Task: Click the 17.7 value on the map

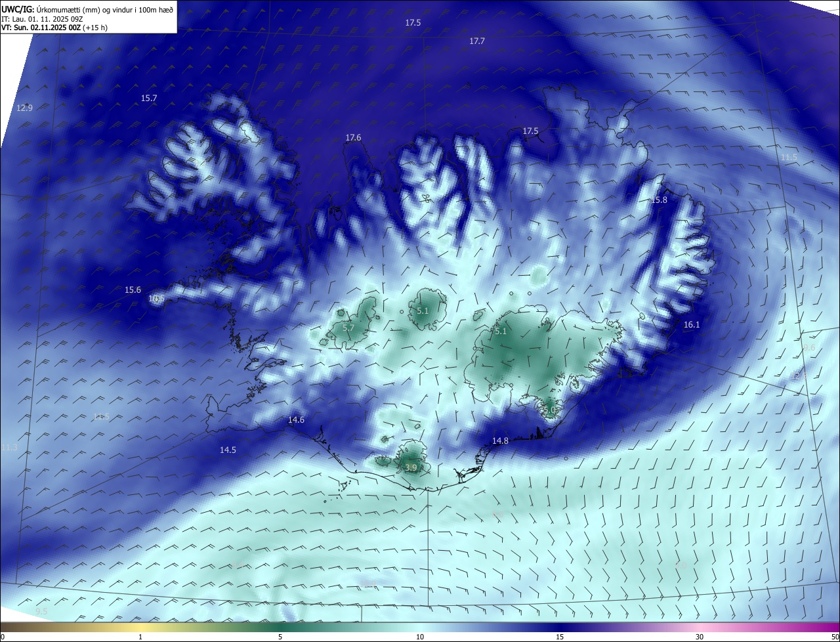Action: [x=477, y=41]
